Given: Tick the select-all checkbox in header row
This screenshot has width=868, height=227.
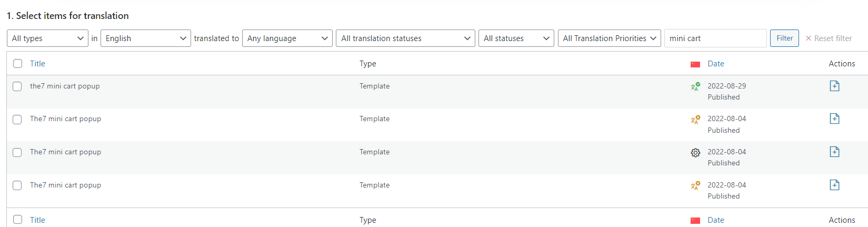Looking at the screenshot, I should point(17,64).
